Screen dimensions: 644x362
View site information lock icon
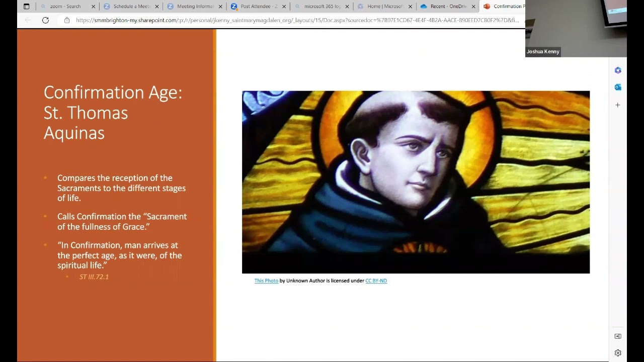point(67,20)
